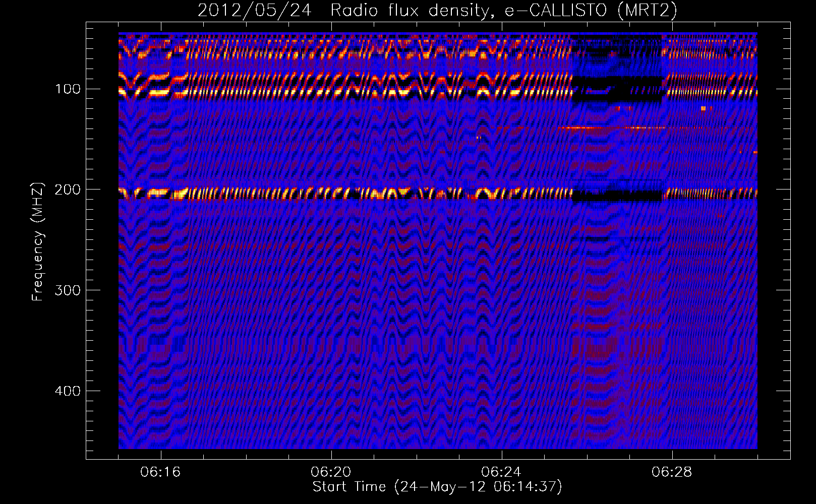This screenshot has width=816, height=504.
Task: Click the '06:24' time tick label
Action: [501, 472]
